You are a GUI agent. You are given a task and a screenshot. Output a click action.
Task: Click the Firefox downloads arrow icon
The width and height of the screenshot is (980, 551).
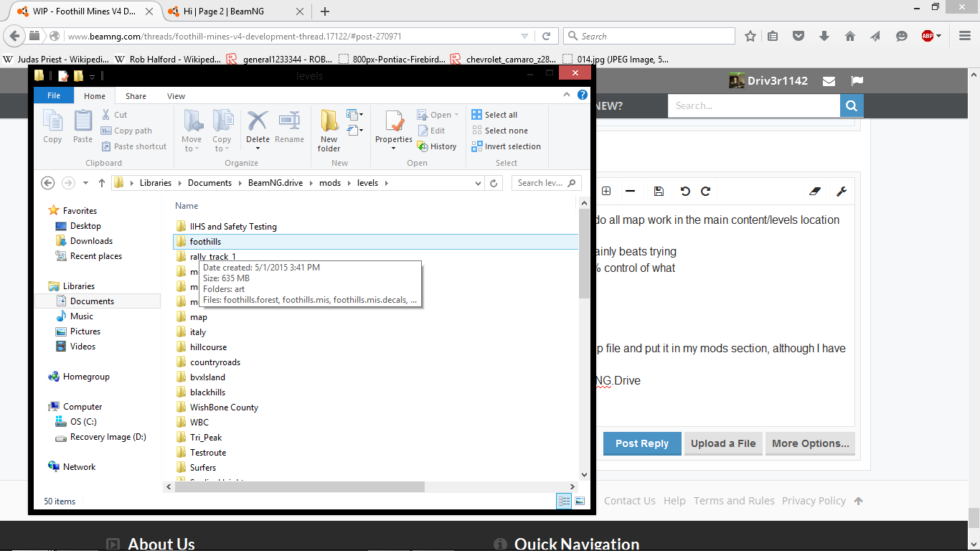click(x=824, y=36)
